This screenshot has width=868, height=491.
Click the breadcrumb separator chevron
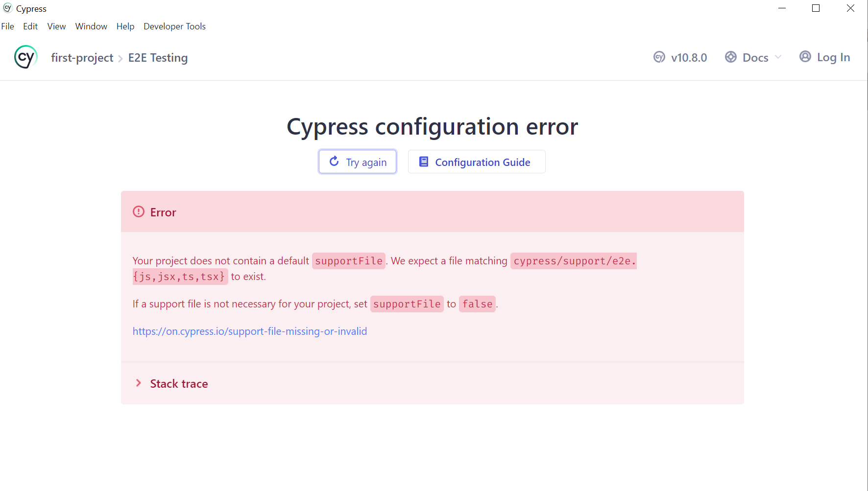click(121, 59)
